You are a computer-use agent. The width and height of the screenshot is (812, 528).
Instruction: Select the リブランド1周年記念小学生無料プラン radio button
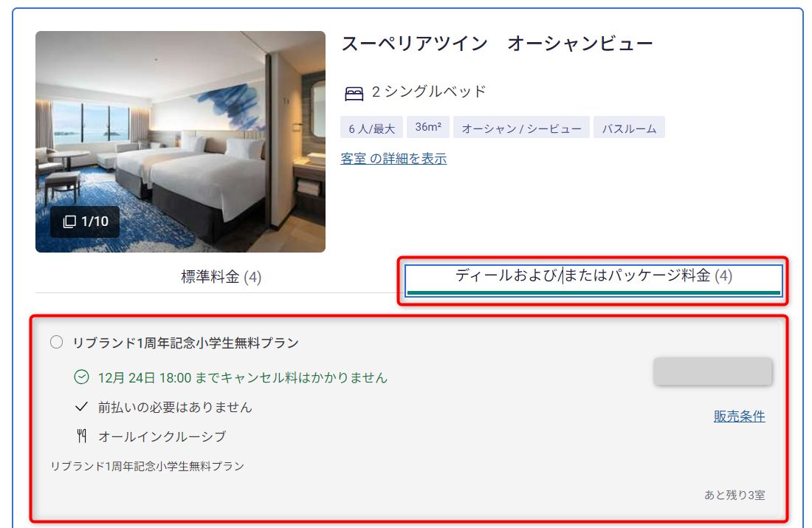[56, 342]
